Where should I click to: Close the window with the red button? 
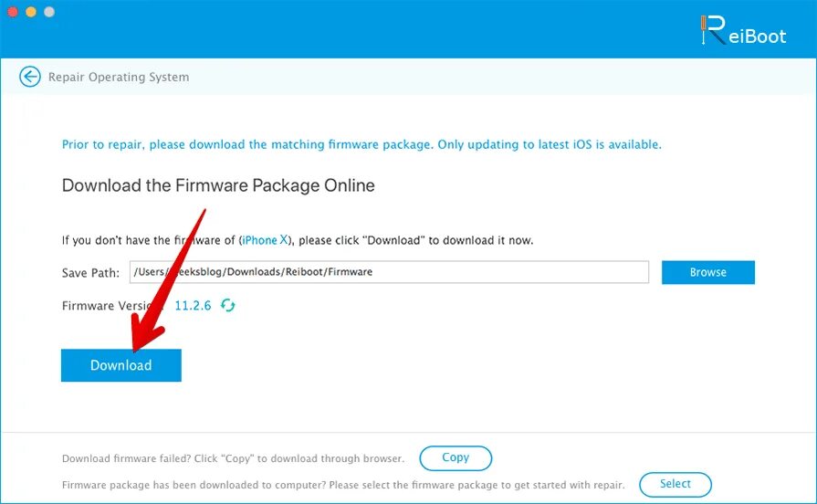13,12
